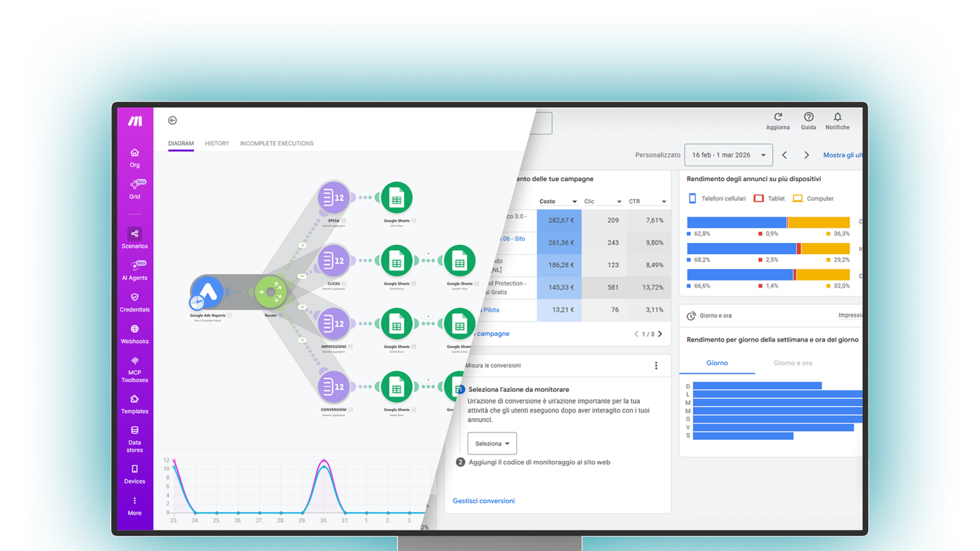Screen dimensions: 980x551
Task: Switch to the Giorno e ora tab
Action: 793,363
